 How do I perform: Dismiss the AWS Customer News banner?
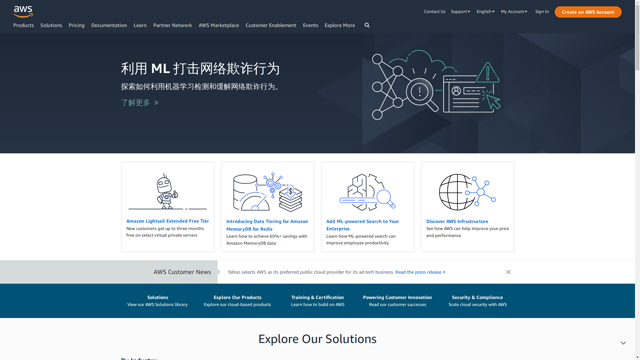pyautogui.click(x=508, y=272)
